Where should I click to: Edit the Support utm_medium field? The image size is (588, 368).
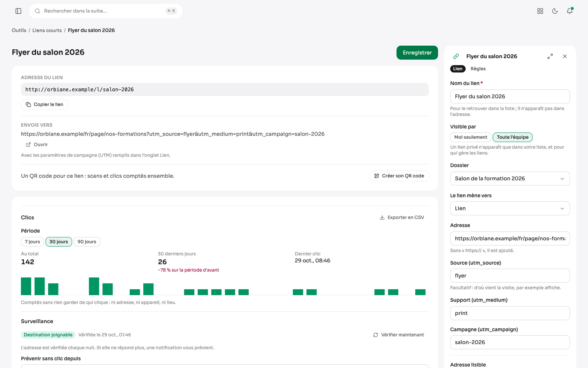tap(510, 313)
